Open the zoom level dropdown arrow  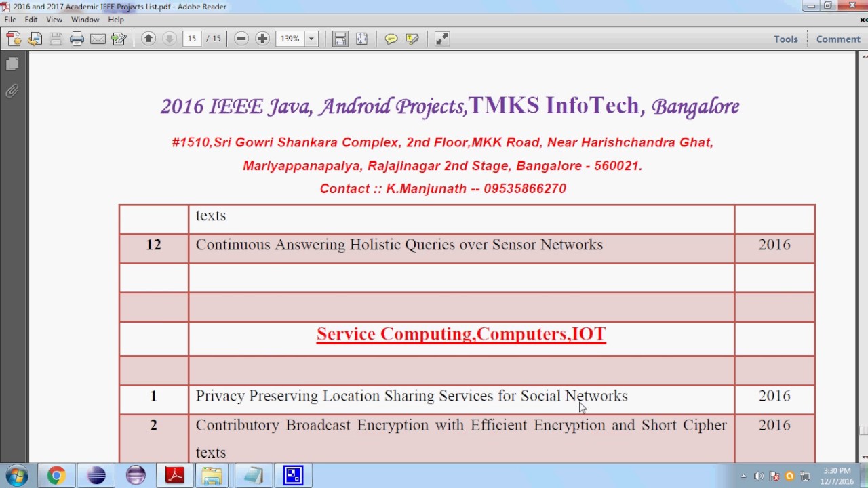click(x=312, y=39)
